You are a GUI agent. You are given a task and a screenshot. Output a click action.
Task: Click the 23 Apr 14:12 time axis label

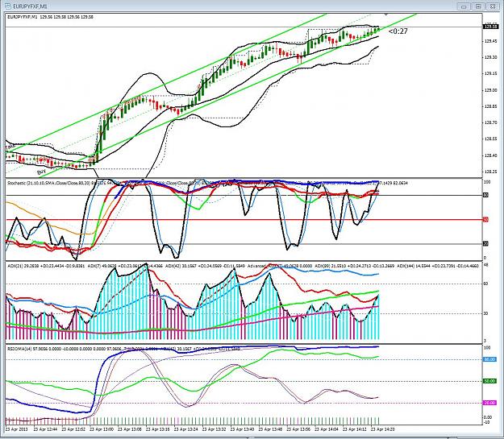(355, 429)
